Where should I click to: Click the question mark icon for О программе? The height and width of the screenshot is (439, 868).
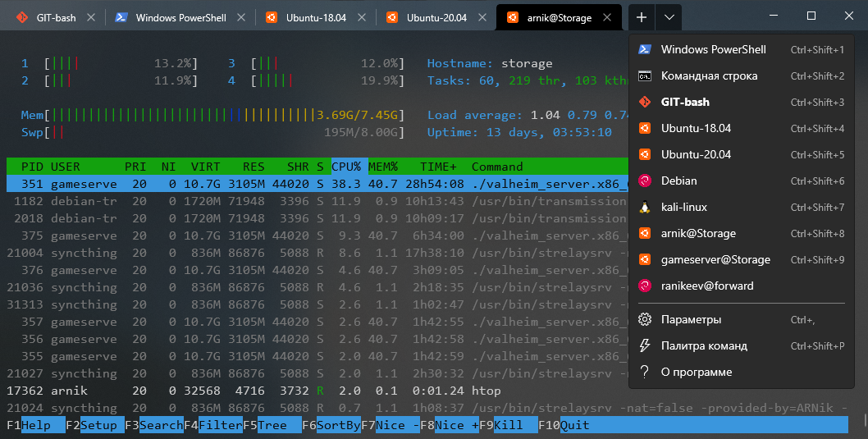coord(645,372)
